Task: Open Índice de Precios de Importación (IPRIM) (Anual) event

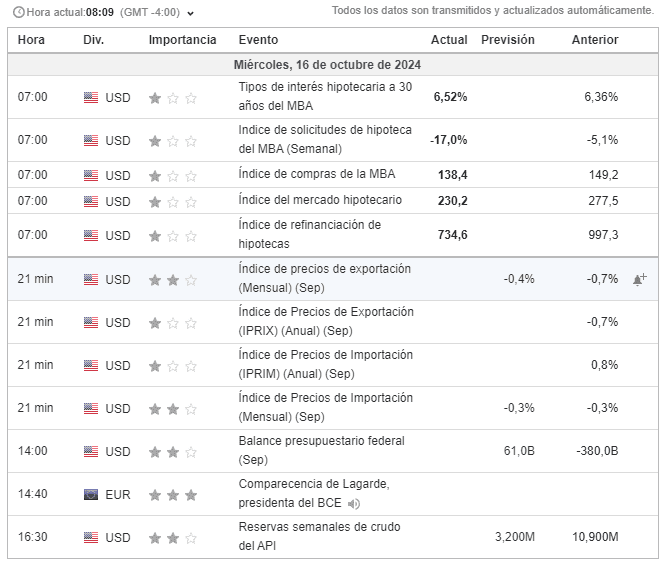Action: pos(325,364)
